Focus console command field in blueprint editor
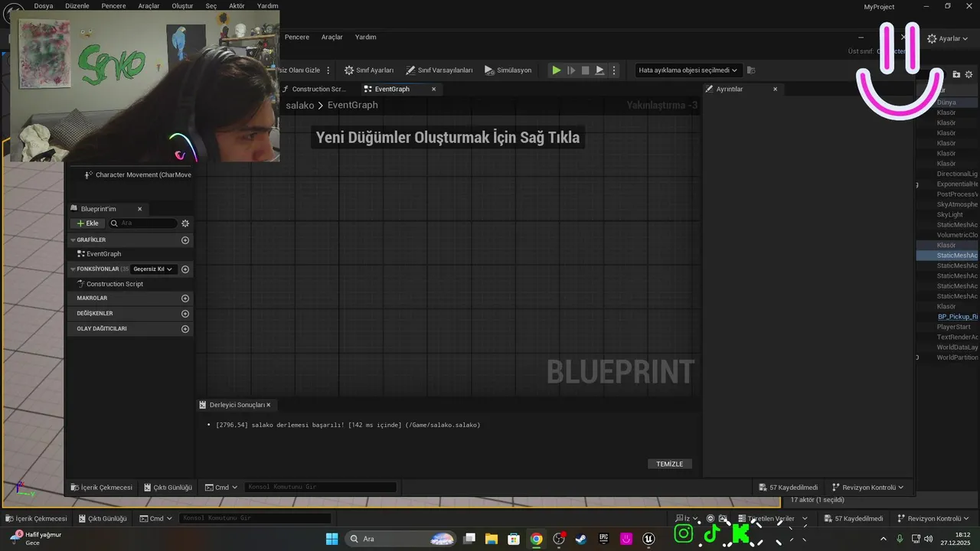980x551 pixels. click(321, 487)
